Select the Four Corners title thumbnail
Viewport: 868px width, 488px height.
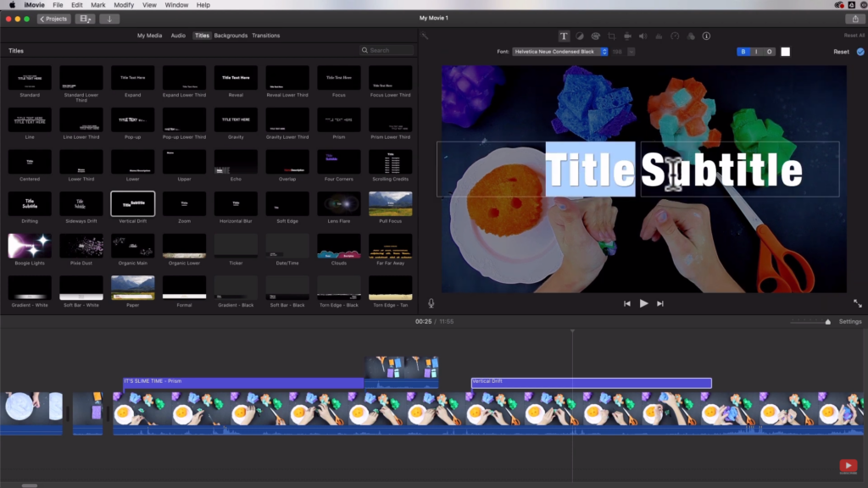[339, 162]
